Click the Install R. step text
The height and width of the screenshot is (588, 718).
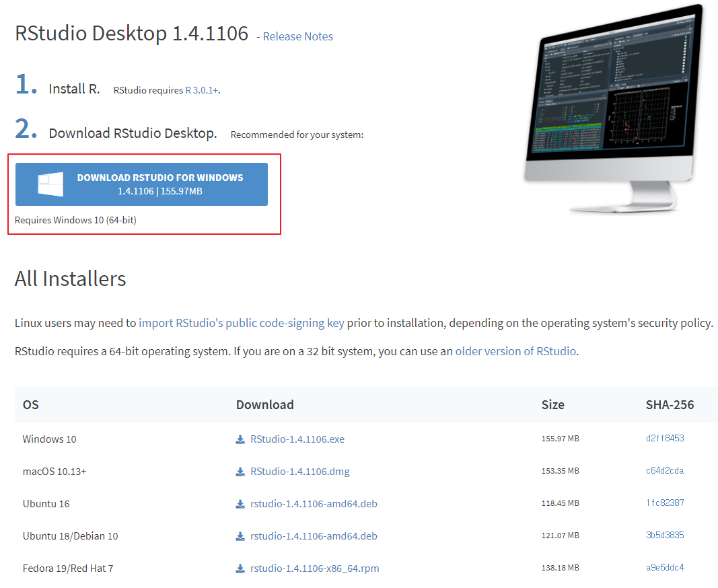pos(74,89)
